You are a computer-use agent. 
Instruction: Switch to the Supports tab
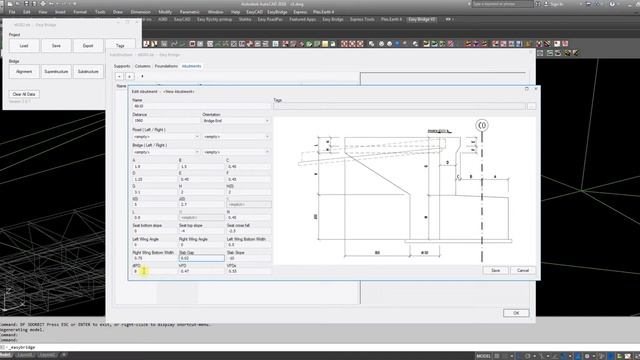(x=122, y=66)
